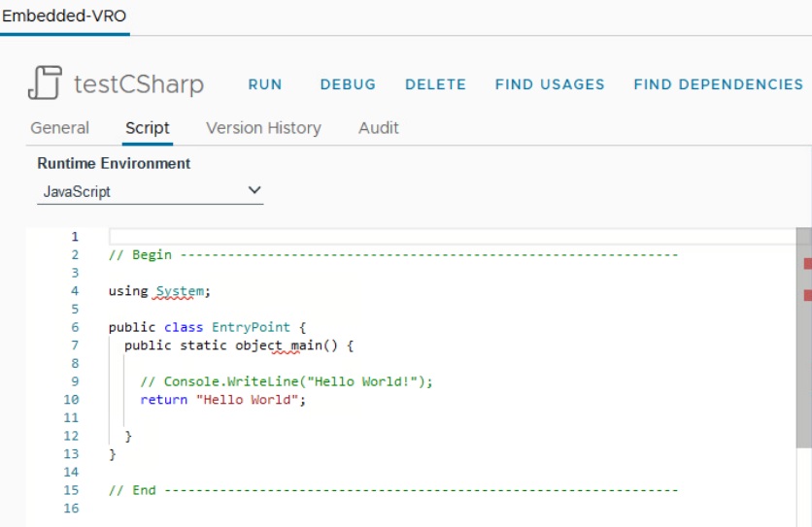
Task: Click the dropdown chevron next to JavaScript
Action: point(254,190)
